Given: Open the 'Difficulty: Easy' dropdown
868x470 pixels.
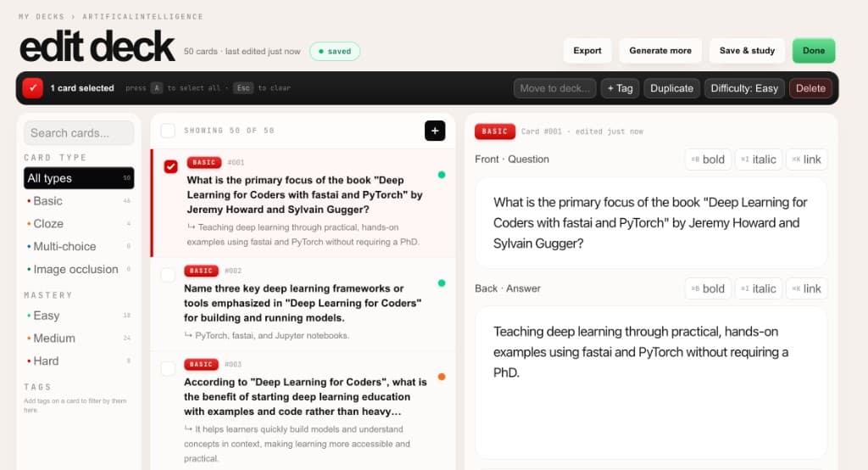Looking at the screenshot, I should coord(744,88).
